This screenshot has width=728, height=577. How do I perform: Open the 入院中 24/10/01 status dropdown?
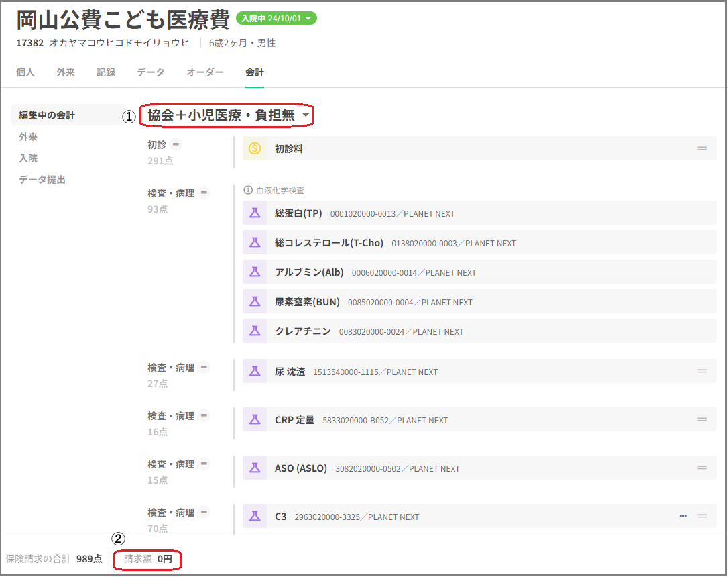coord(276,19)
